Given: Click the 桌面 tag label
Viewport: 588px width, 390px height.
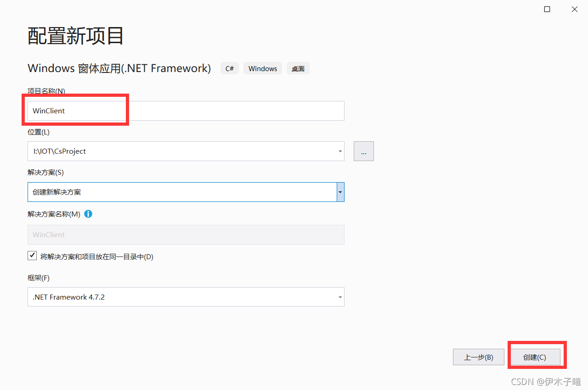Looking at the screenshot, I should click(298, 68).
